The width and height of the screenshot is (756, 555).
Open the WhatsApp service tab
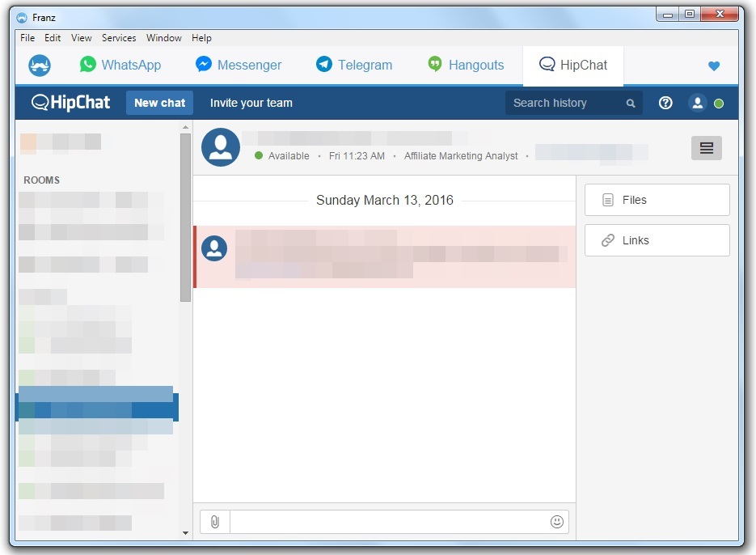tap(120, 65)
